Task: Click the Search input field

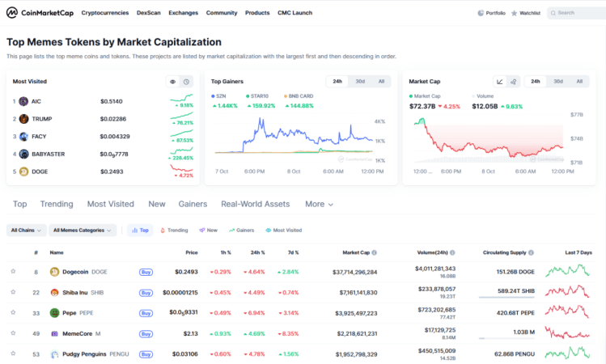Action: 578,13
